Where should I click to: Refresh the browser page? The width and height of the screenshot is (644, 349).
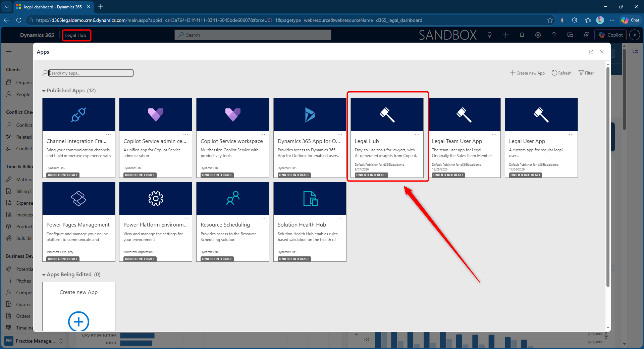[x=19, y=20]
